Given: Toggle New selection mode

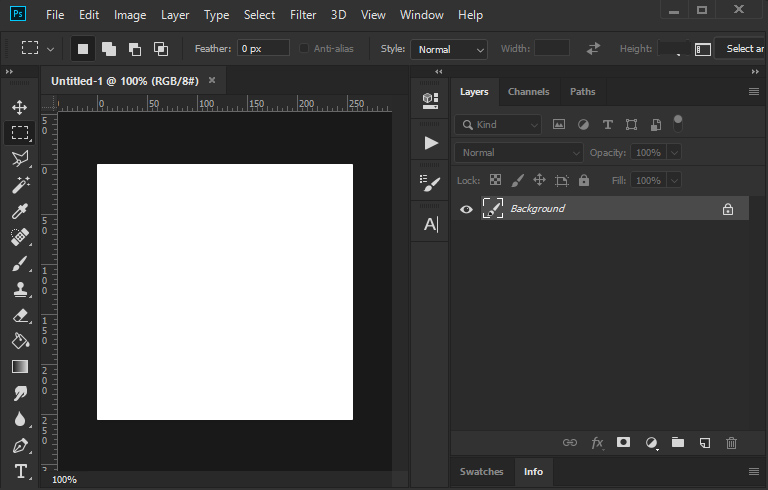Looking at the screenshot, I should [x=83, y=49].
